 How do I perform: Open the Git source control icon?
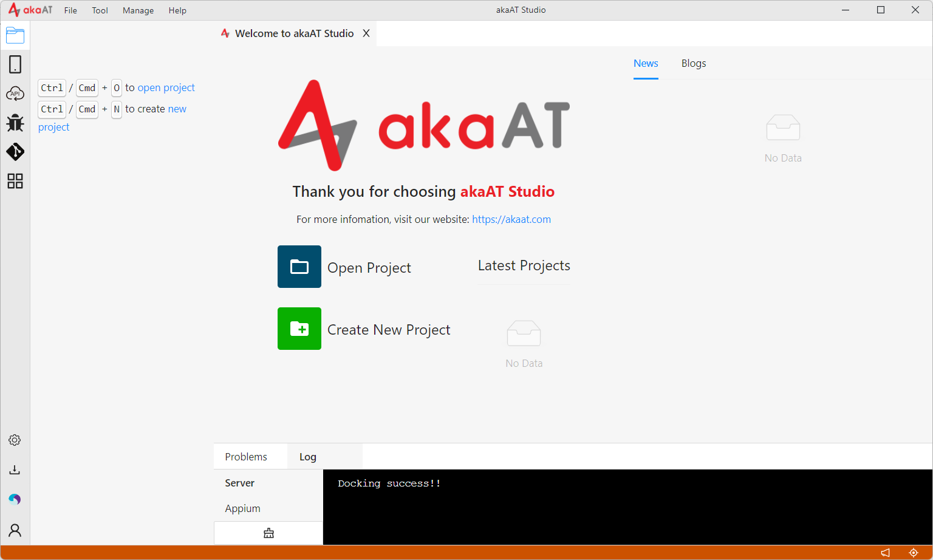coord(15,152)
